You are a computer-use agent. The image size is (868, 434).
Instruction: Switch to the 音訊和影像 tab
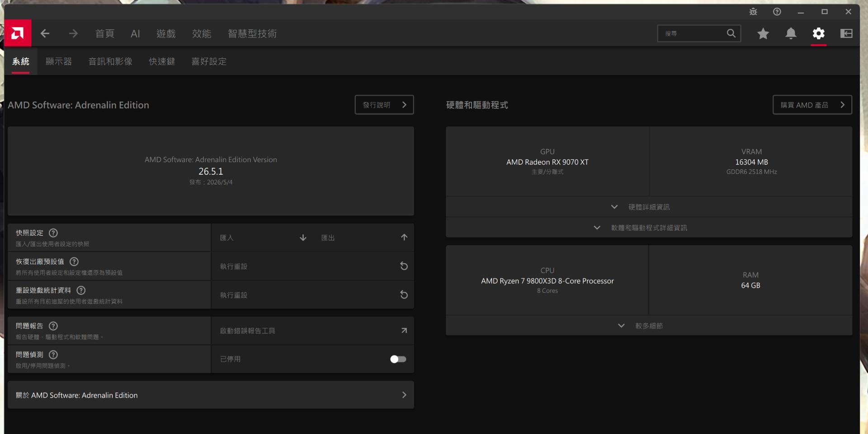pyautogui.click(x=110, y=61)
